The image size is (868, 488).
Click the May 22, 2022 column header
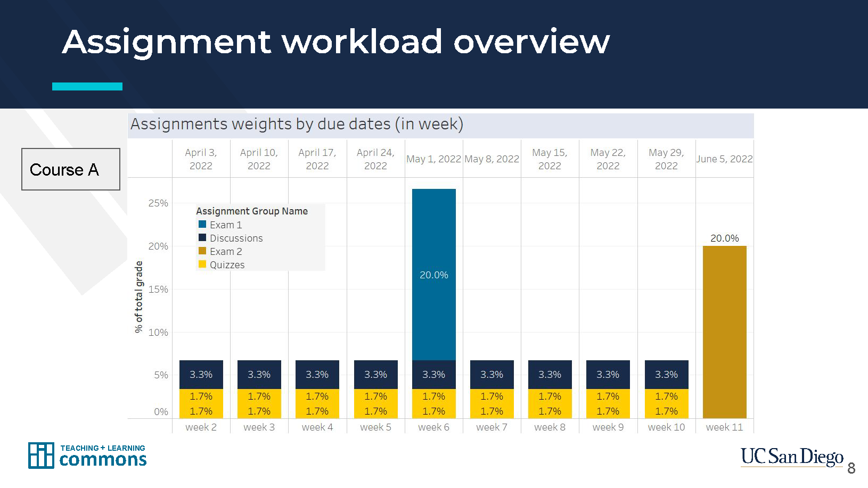608,159
